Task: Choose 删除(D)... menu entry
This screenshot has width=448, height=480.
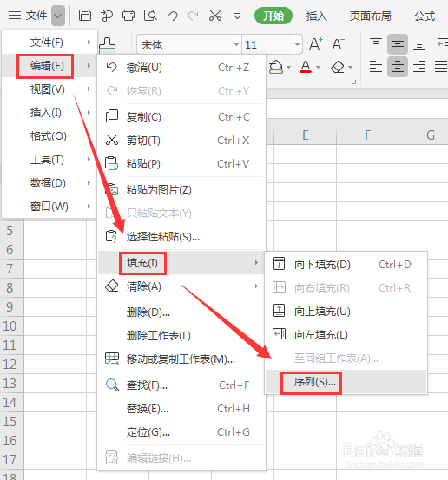Action: 181,312
